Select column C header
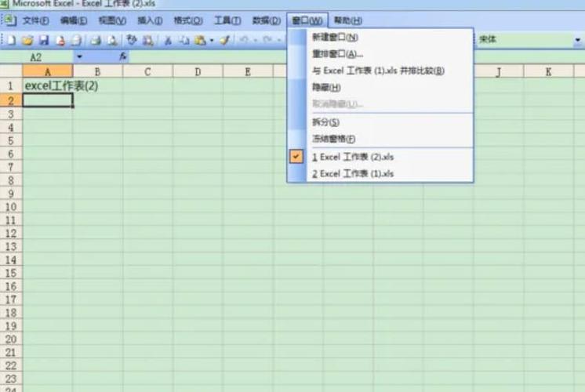Image resolution: width=585 pixels, height=392 pixels. tap(147, 71)
